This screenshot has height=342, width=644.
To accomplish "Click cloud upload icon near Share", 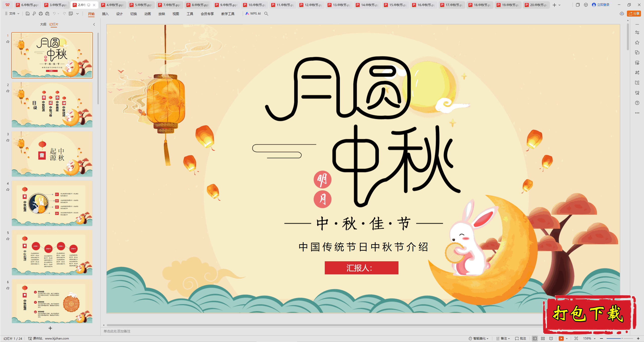I will (x=622, y=14).
